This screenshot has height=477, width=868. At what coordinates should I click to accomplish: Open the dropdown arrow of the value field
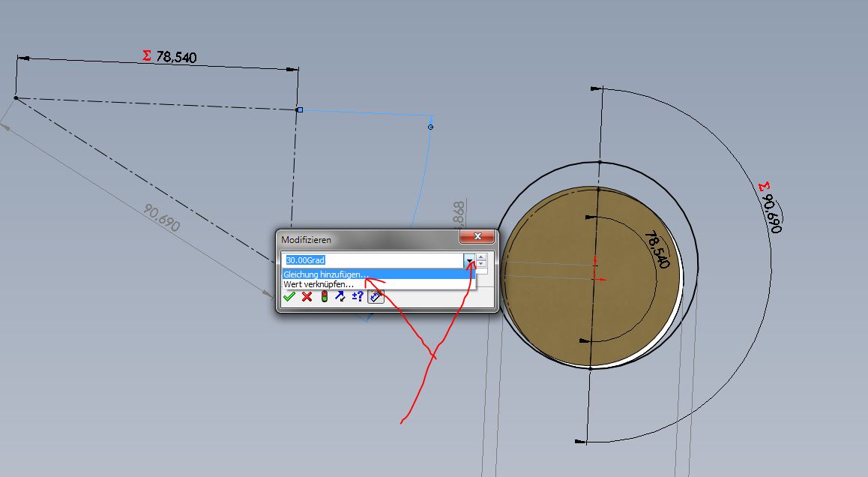469,260
